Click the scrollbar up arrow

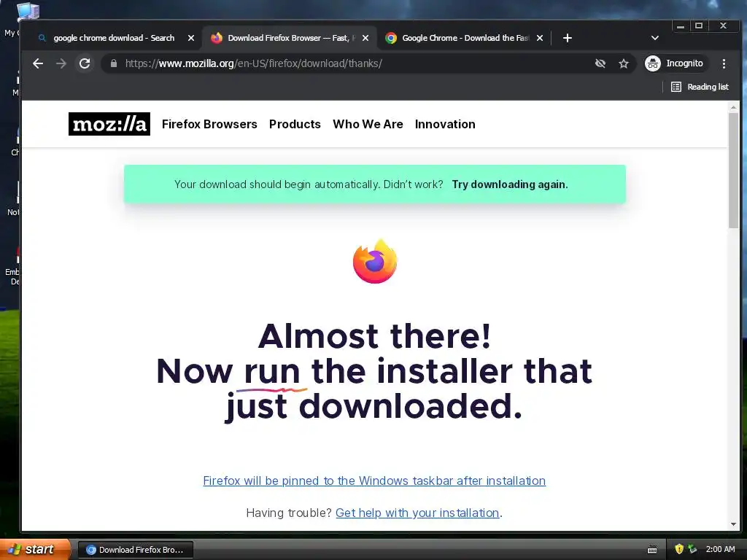click(733, 108)
